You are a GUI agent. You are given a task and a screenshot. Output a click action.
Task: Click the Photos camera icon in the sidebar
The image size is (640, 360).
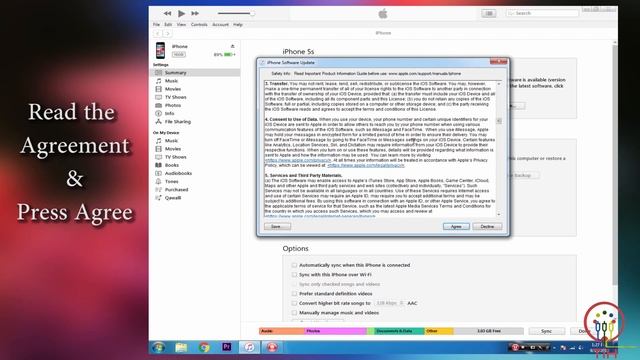(x=159, y=105)
